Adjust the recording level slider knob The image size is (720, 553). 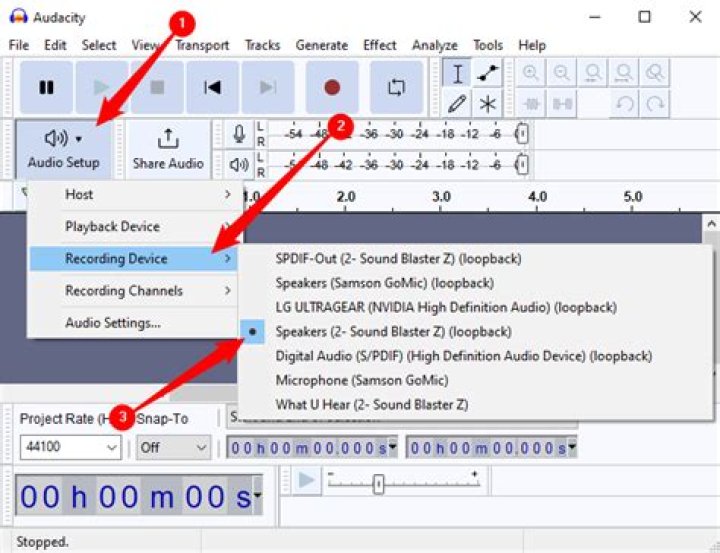coord(522,134)
